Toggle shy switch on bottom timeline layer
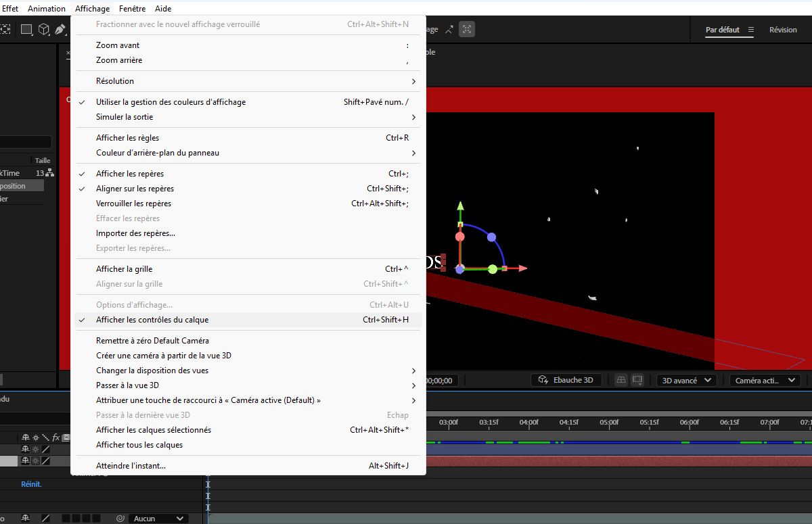This screenshot has height=524, width=812. (26, 519)
